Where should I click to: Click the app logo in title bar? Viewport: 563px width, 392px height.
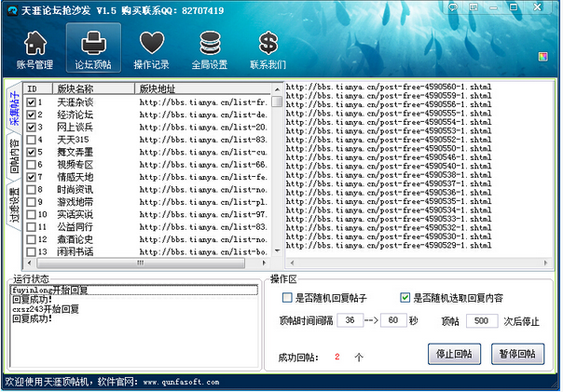tap(12, 10)
